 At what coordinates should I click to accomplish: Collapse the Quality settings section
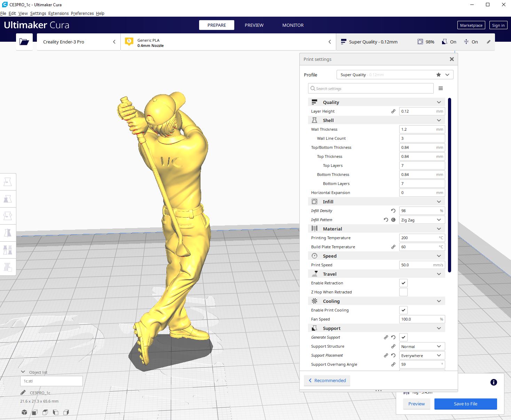(439, 102)
